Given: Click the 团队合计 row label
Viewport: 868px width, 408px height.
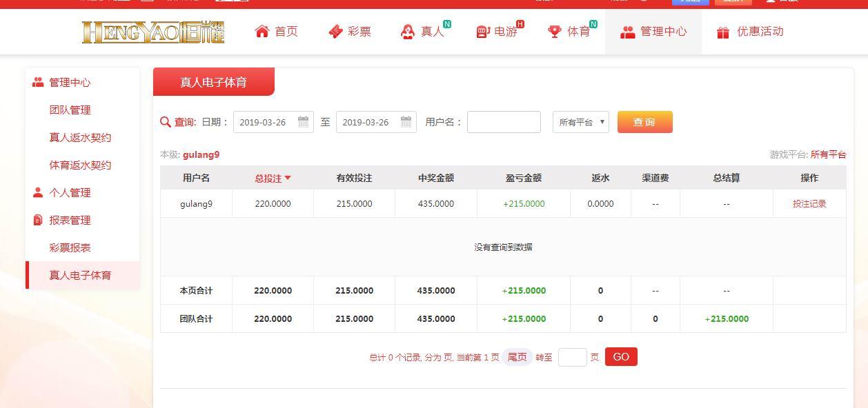Looking at the screenshot, I should pos(196,319).
